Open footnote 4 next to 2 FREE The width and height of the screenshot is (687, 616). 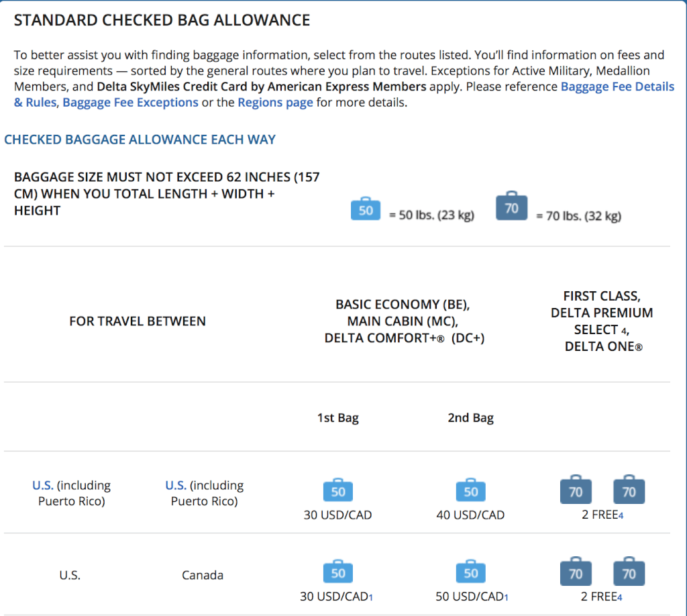click(x=623, y=515)
